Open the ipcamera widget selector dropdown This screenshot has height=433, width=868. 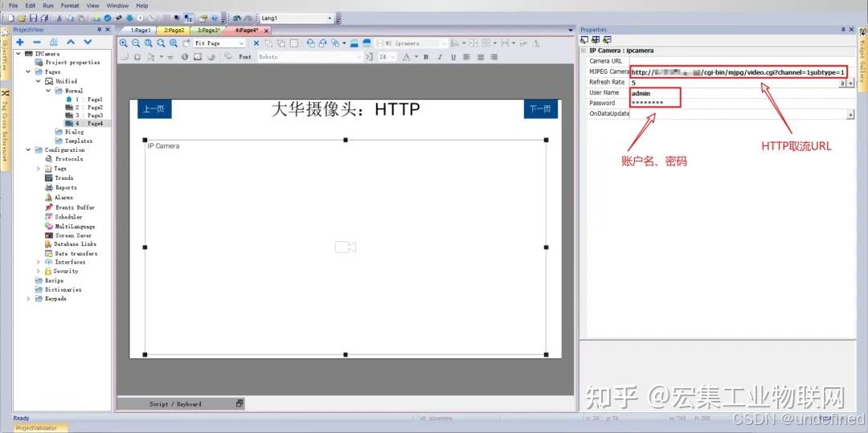tap(444, 43)
